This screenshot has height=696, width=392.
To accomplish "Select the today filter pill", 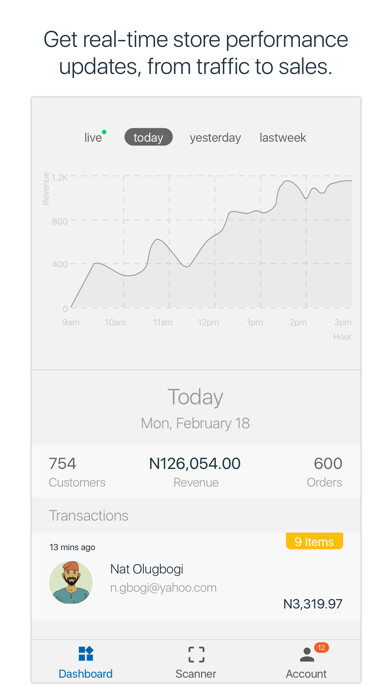I will click(x=148, y=138).
